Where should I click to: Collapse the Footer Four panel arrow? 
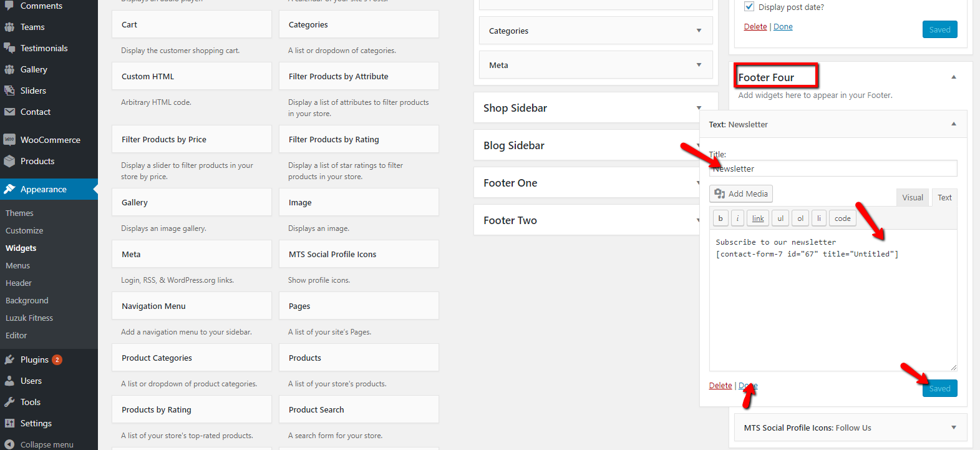953,77
